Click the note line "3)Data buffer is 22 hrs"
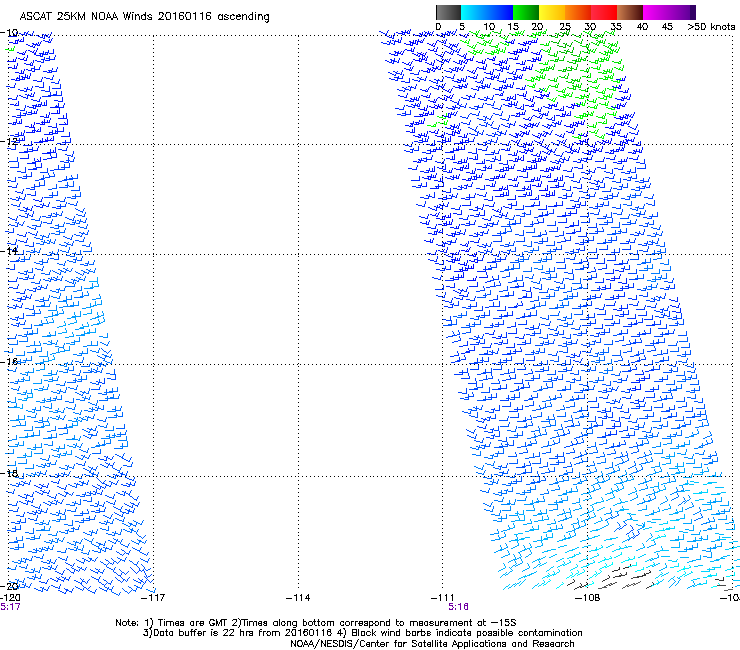The image size is (740, 650). (362, 633)
